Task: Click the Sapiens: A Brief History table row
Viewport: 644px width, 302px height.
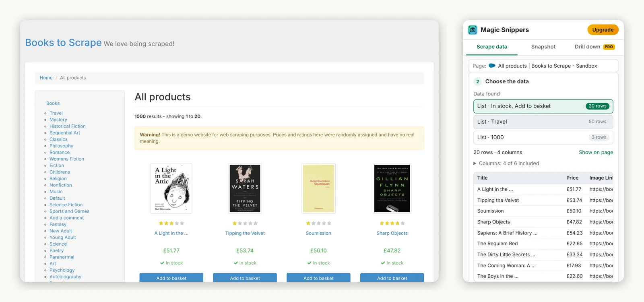Action: [x=543, y=233]
